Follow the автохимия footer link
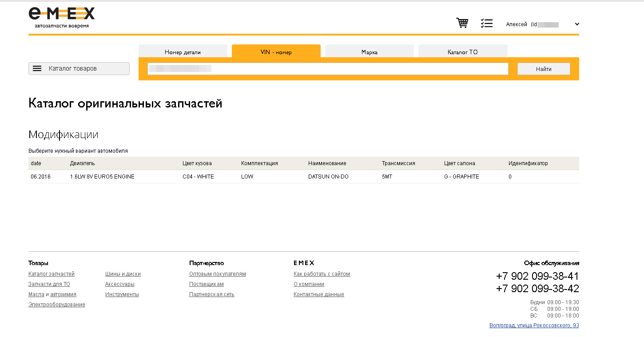The width and height of the screenshot is (644, 337). [x=63, y=294]
